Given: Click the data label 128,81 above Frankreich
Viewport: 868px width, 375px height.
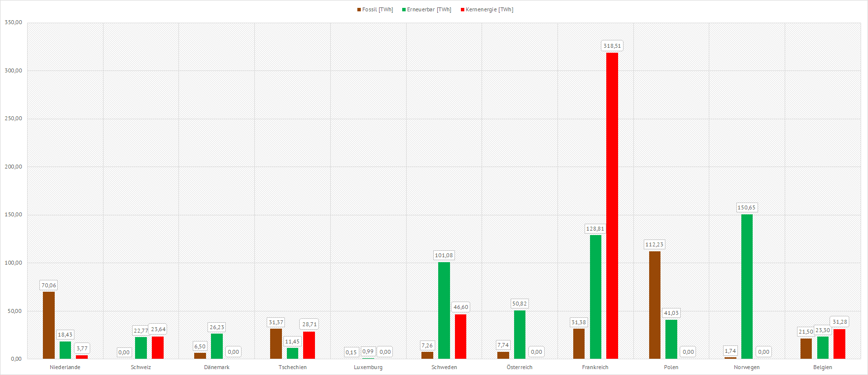Looking at the screenshot, I should (595, 229).
